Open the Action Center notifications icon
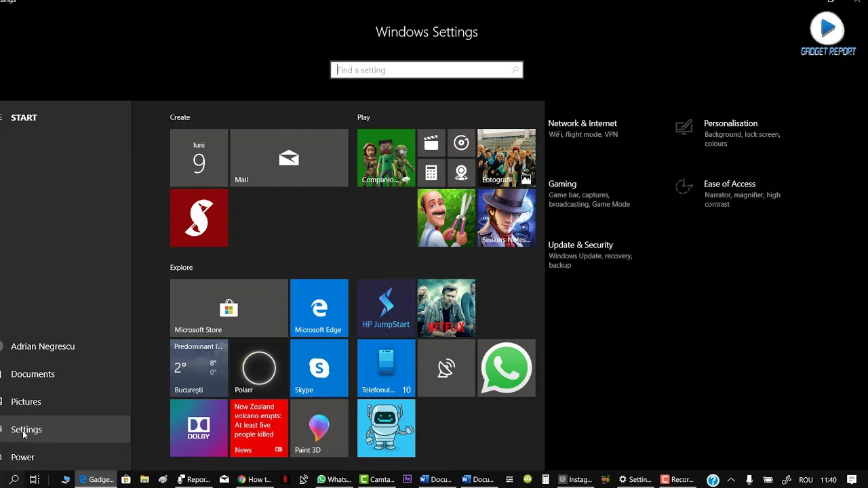Viewport: 868px width, 488px height. (852, 479)
